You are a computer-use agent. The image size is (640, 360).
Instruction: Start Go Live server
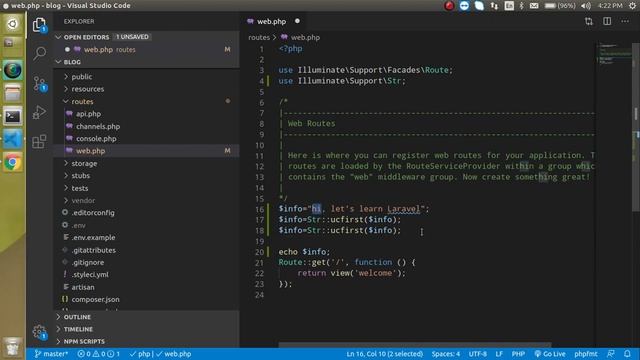[550, 354]
